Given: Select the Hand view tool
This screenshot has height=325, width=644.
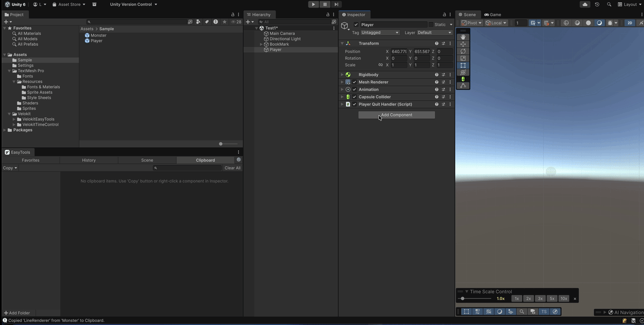Looking at the screenshot, I should click(x=463, y=37).
